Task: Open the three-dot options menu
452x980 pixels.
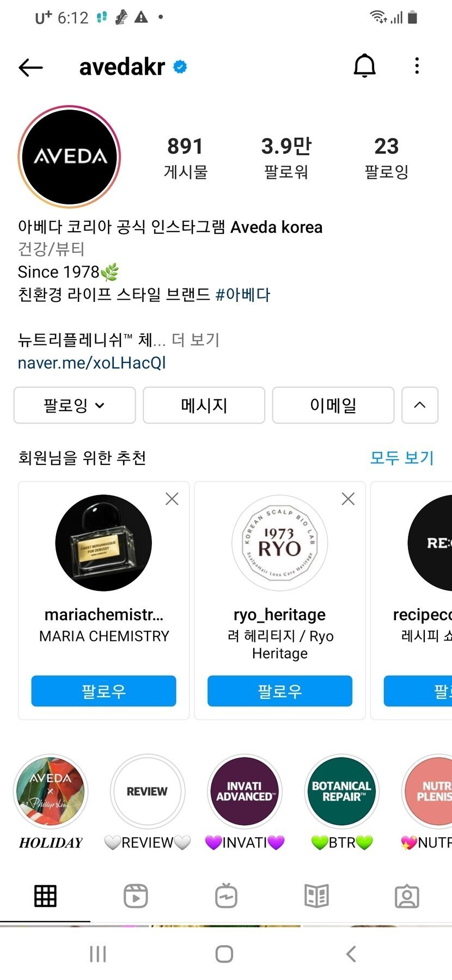Action: 417,66
